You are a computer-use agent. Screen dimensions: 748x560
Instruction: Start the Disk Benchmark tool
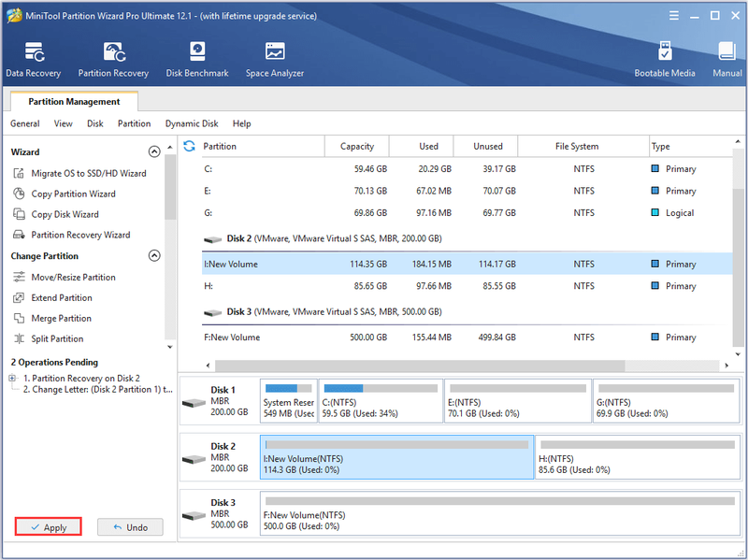pos(197,60)
